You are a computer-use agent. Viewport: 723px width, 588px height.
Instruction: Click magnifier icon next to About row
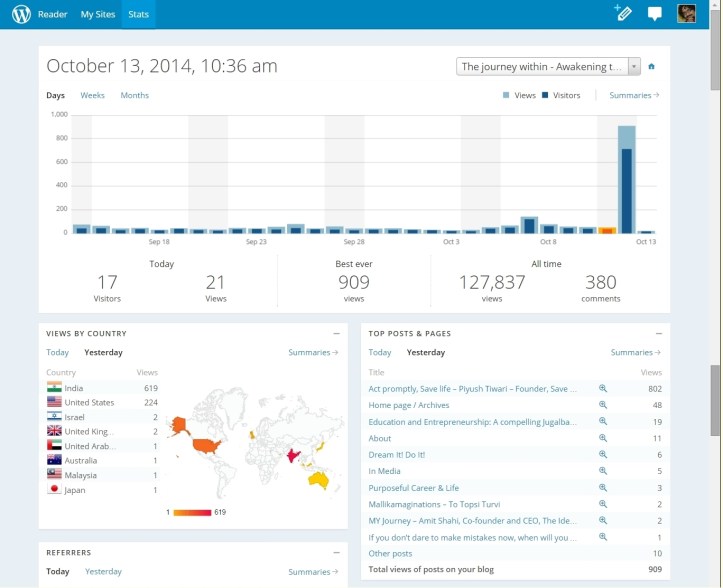pos(603,438)
